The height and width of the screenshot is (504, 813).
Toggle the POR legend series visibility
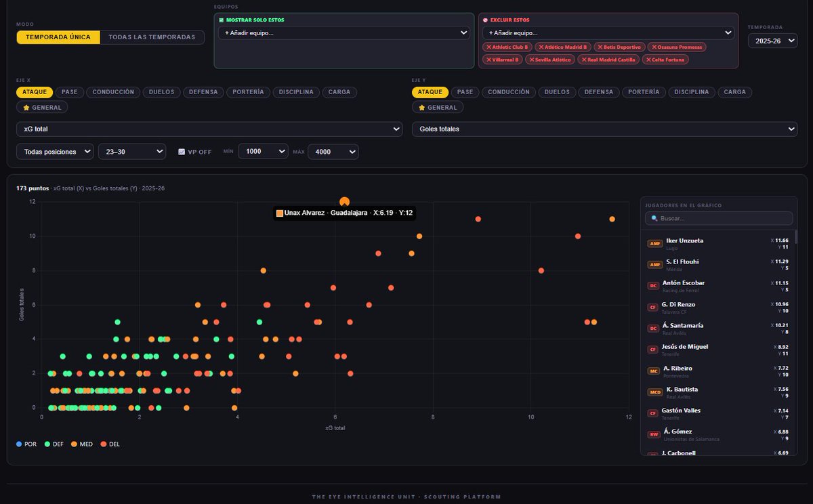click(26, 444)
